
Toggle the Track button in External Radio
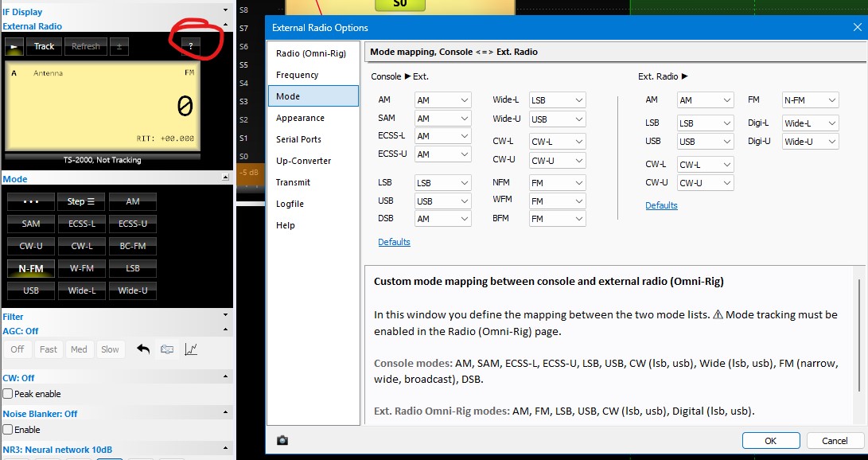click(44, 46)
